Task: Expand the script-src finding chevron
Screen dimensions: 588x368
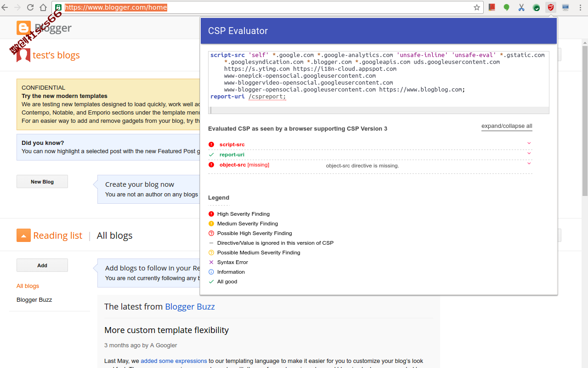Action: (529, 143)
